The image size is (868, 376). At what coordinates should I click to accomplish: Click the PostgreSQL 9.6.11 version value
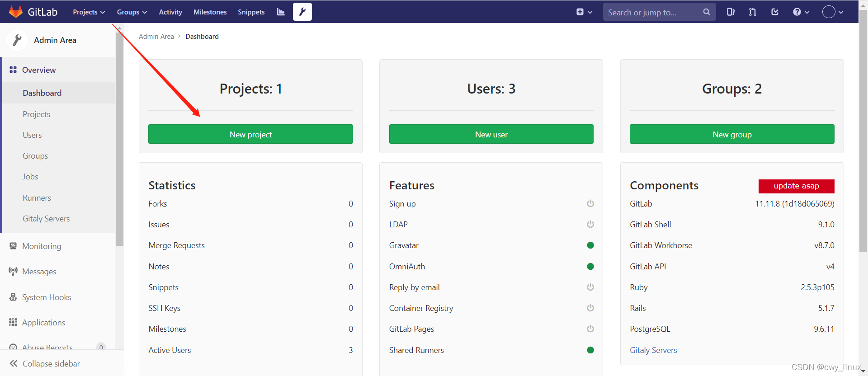point(824,329)
